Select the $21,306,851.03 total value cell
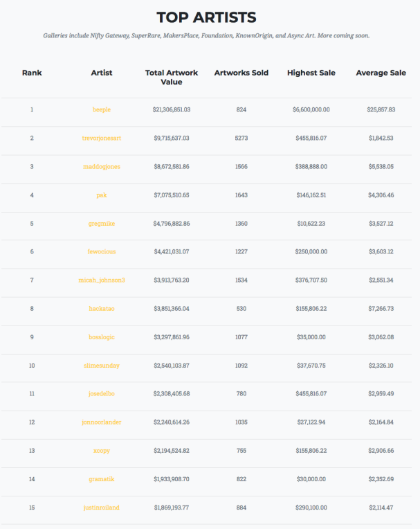This screenshot has height=529, width=420. pyautogui.click(x=172, y=109)
